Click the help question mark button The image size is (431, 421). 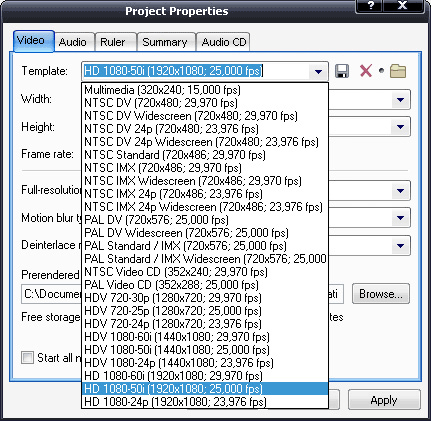coord(370,6)
